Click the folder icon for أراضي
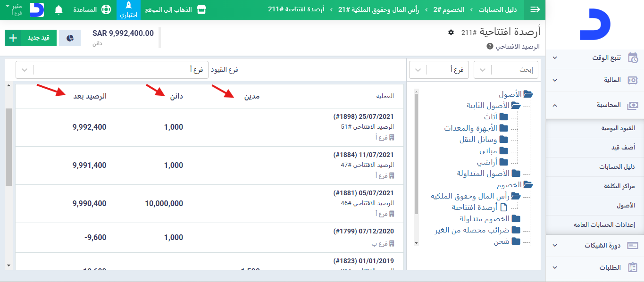This screenshot has height=282, width=644. 503,162
